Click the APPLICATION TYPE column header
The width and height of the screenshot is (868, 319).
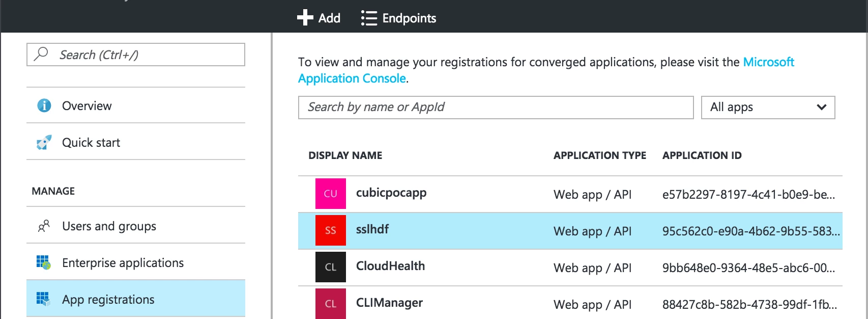point(600,155)
